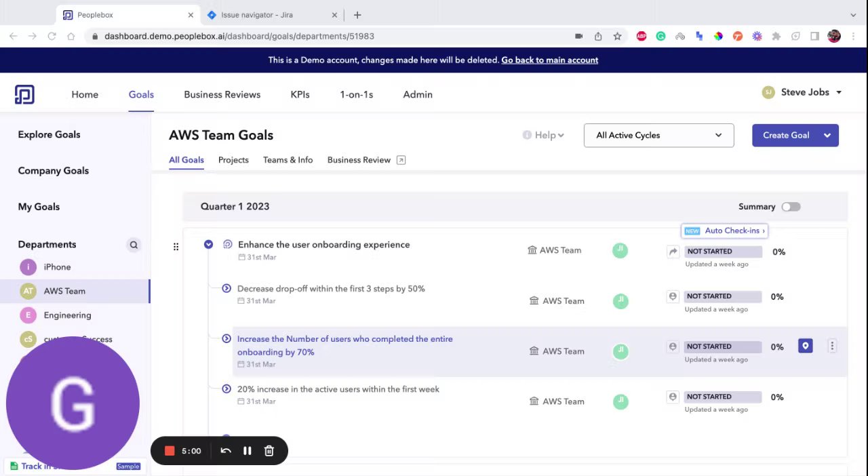The image size is (868, 476).
Task: Click Go back to main account link
Action: [549, 60]
